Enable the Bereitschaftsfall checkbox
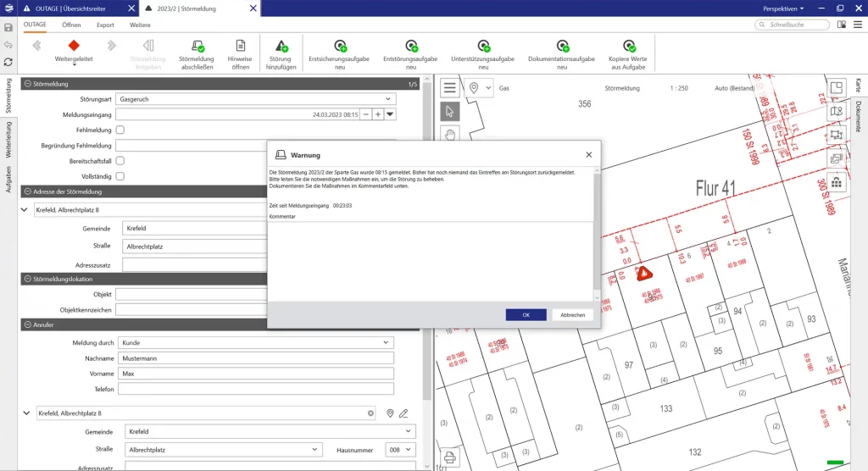Screen dimensions: 868x471 point(120,160)
